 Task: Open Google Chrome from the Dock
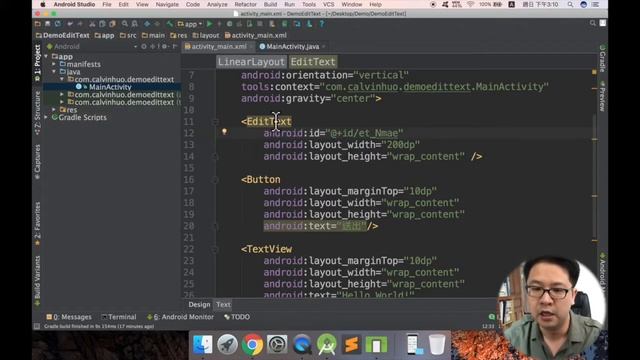[x=252, y=344]
